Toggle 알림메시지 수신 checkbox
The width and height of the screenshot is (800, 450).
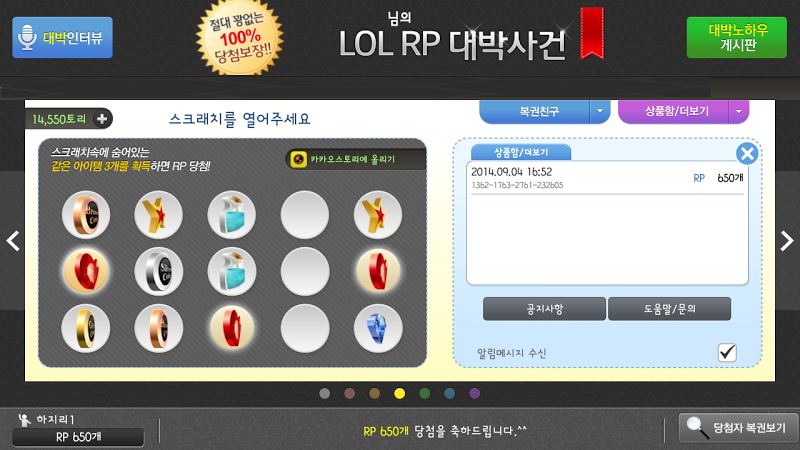pos(727,352)
